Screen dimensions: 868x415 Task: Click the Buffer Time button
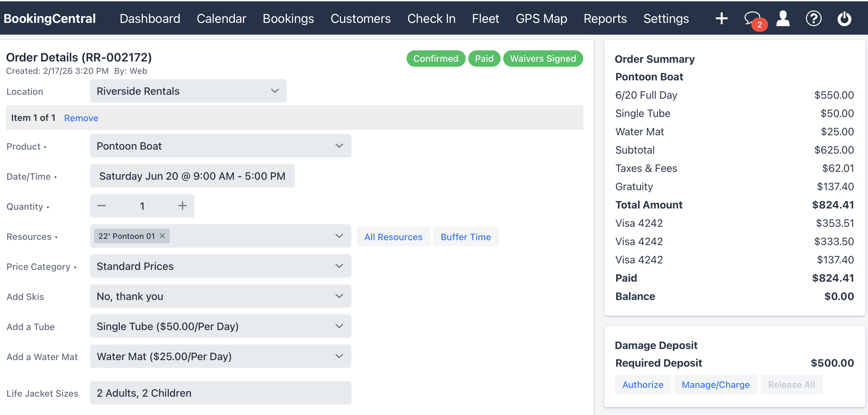[466, 237]
